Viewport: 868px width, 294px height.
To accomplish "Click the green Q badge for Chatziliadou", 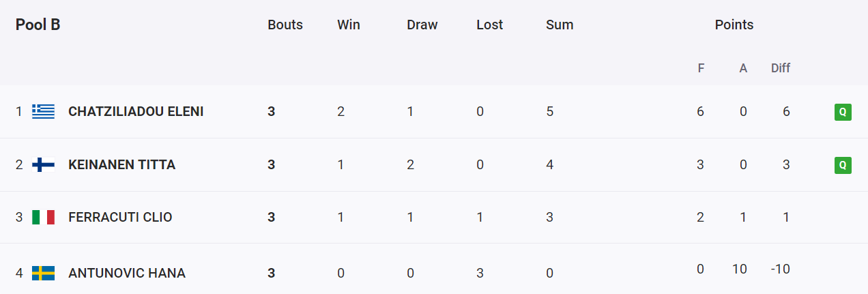I will click(x=843, y=112).
